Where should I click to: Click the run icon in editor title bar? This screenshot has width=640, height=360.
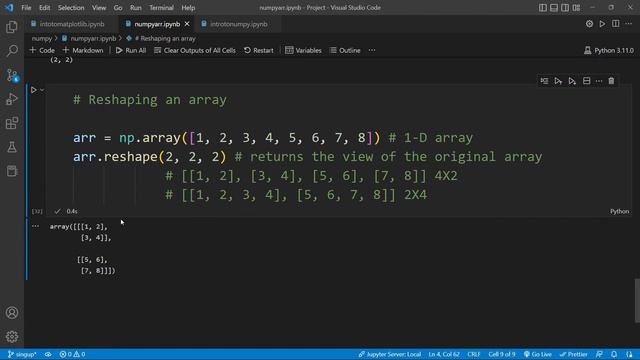pyautogui.click(x=602, y=24)
